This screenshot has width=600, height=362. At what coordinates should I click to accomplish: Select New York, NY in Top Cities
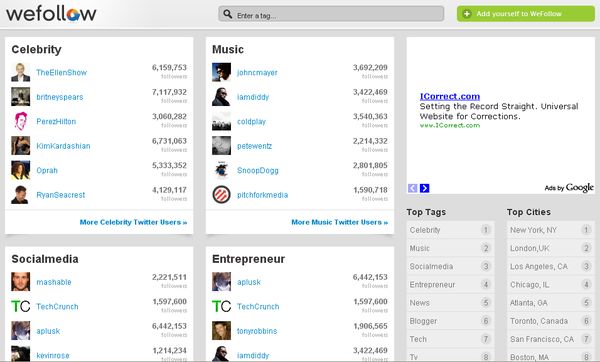point(551,230)
